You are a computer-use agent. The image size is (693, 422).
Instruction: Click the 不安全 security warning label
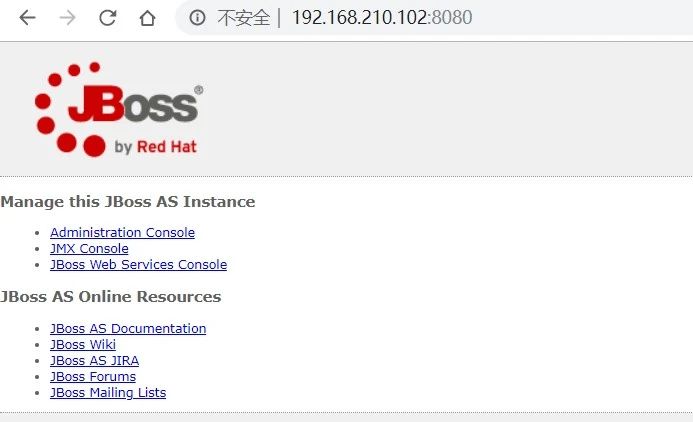[x=243, y=18]
